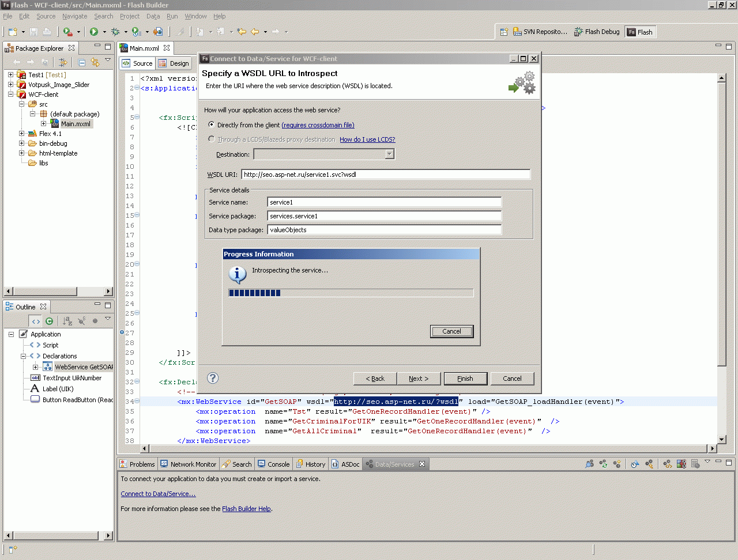Select Directly from the client radio button
Screen dimensions: 738x560
pyautogui.click(x=212, y=124)
